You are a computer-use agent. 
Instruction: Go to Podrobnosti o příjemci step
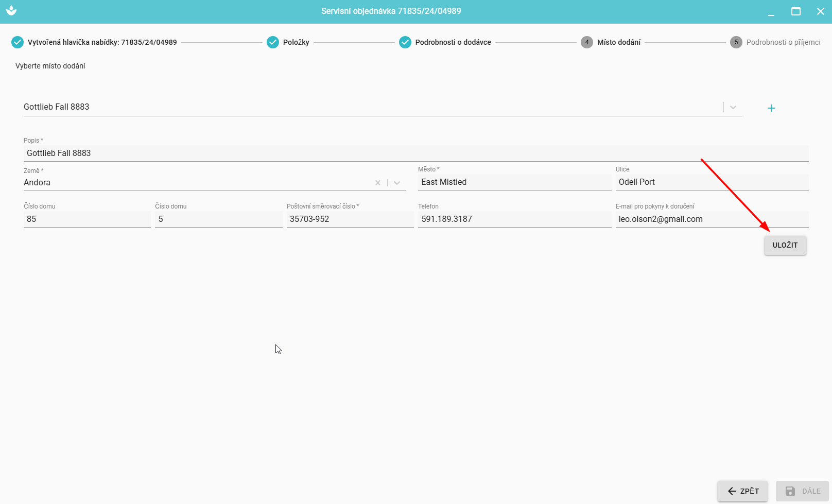tap(783, 42)
